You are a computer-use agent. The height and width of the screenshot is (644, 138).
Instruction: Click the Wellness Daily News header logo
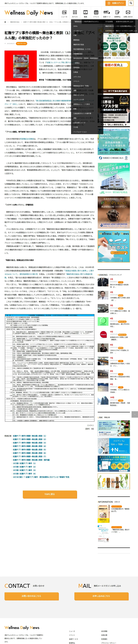(x=29, y=13)
